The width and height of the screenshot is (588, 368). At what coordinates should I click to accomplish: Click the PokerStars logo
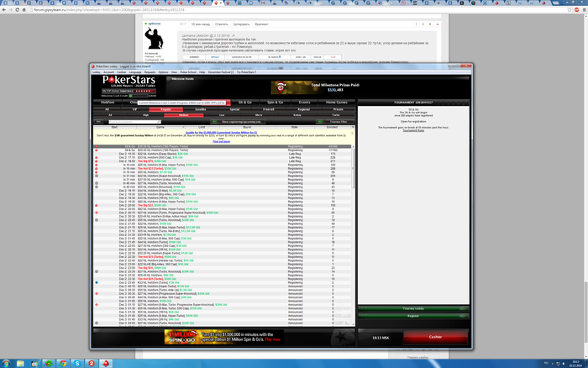[x=129, y=81]
